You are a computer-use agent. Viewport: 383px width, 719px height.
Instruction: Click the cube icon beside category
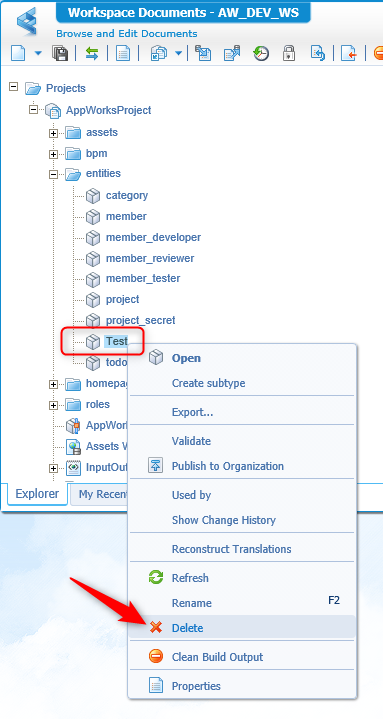pos(93,196)
